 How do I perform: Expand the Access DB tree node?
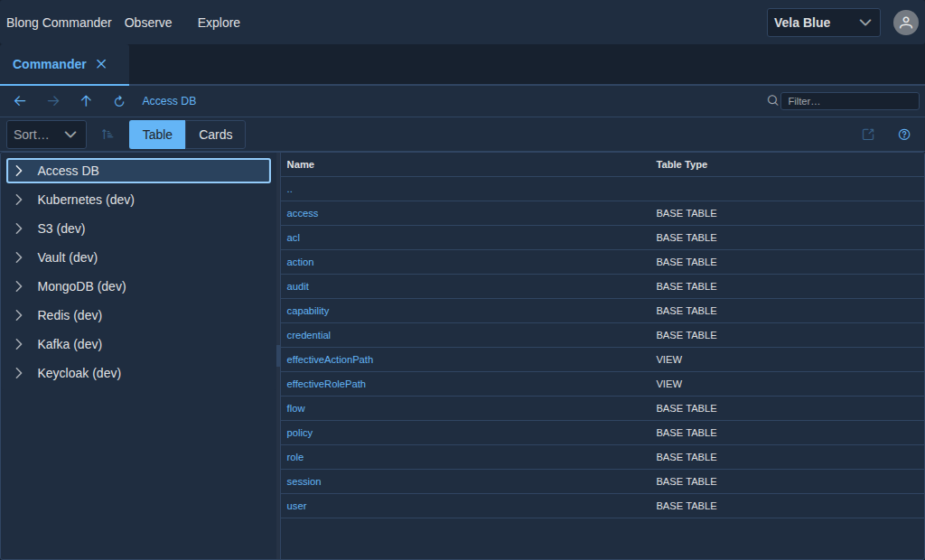(19, 171)
